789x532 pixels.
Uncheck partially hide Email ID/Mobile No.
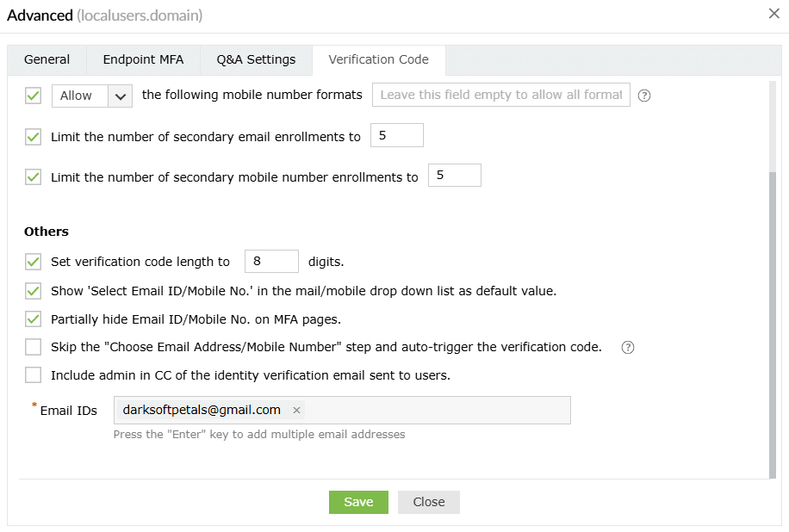pyautogui.click(x=33, y=319)
